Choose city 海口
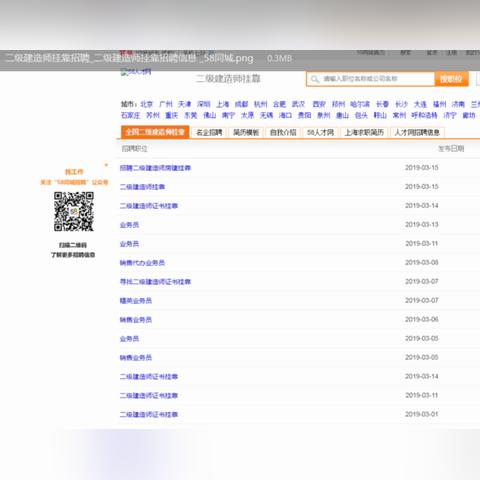 (x=286, y=115)
